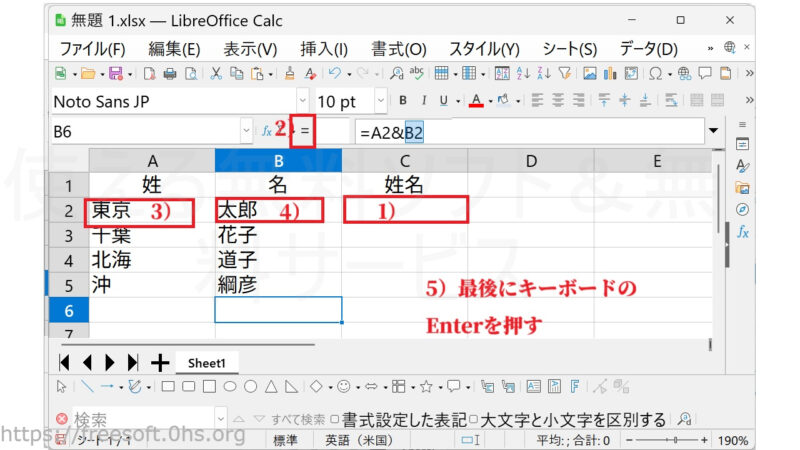
Task: Enable 書式設定した表記 checkbox
Action: [x=335, y=419]
